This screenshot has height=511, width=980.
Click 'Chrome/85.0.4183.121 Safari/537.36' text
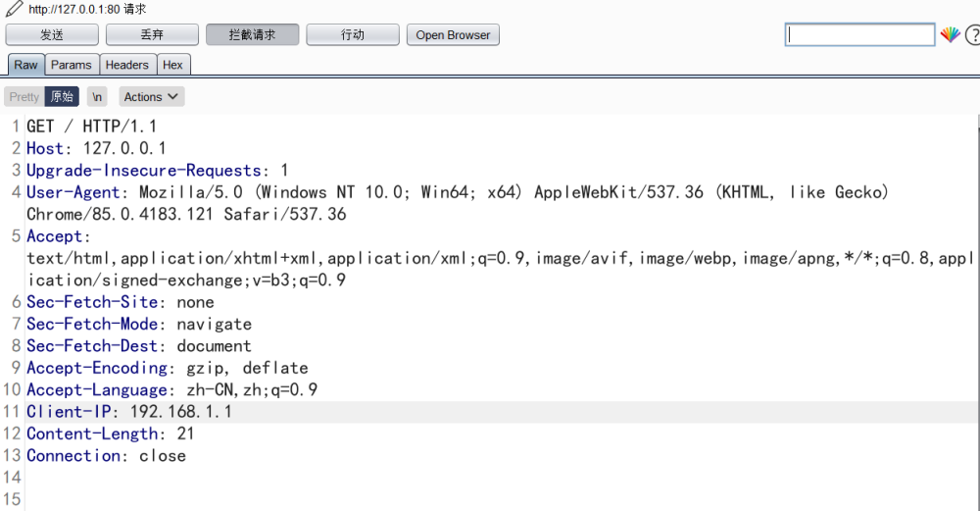click(186, 215)
